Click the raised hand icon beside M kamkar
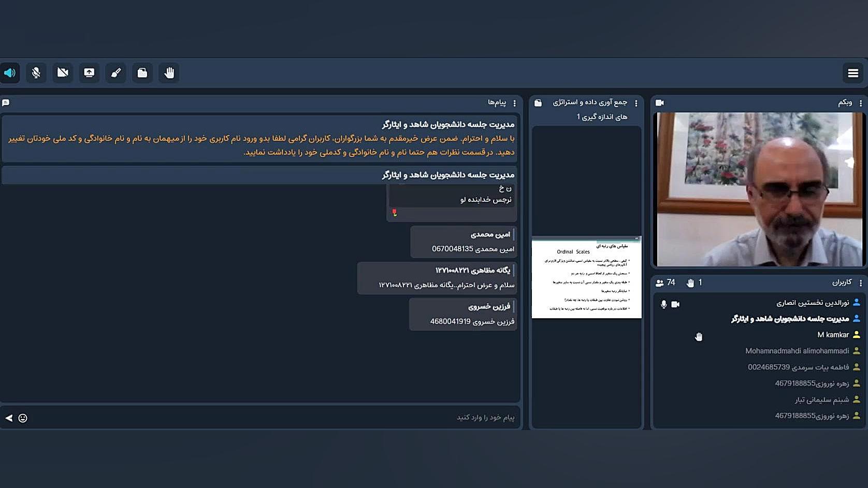The height and width of the screenshot is (488, 868). (699, 337)
